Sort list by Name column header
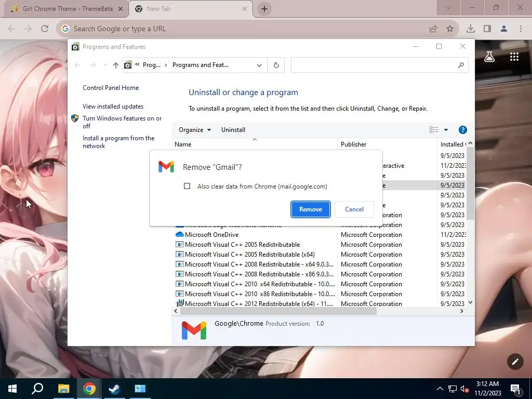Image resolution: width=532 pixels, height=399 pixels. pos(255,144)
